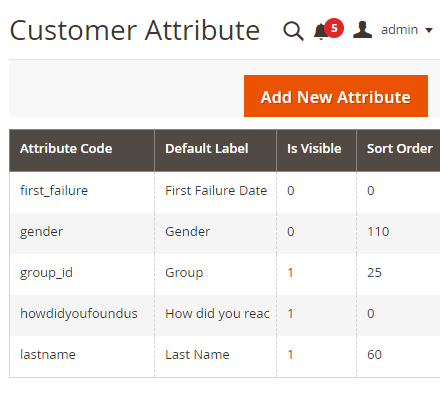Open the first_failure attribute row
The height and width of the screenshot is (400, 440).
(225, 192)
